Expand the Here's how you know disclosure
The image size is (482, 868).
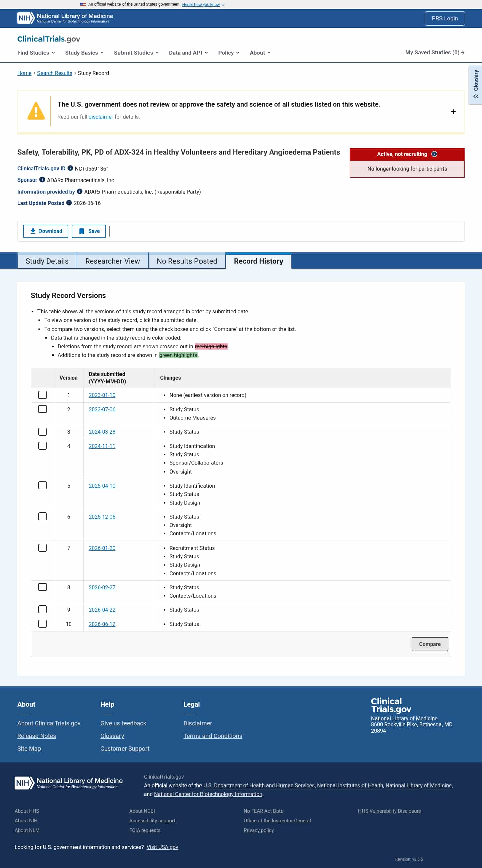tap(203, 4)
